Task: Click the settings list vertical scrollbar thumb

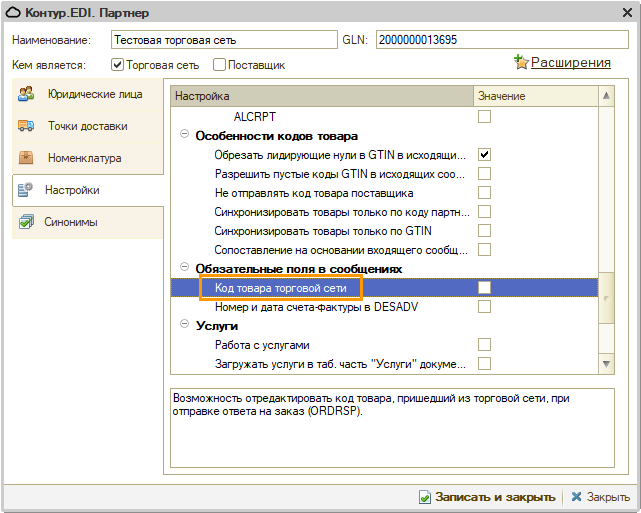Action: point(605,295)
